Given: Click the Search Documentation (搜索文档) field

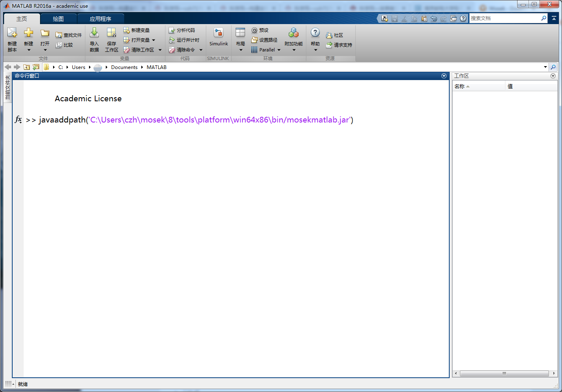Looking at the screenshot, I should click(505, 18).
